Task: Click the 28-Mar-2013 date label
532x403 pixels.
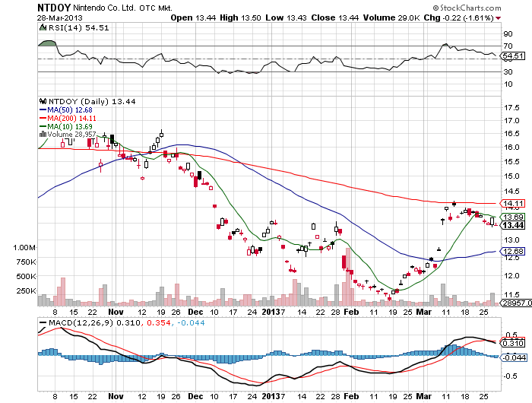Action: [x=60, y=17]
